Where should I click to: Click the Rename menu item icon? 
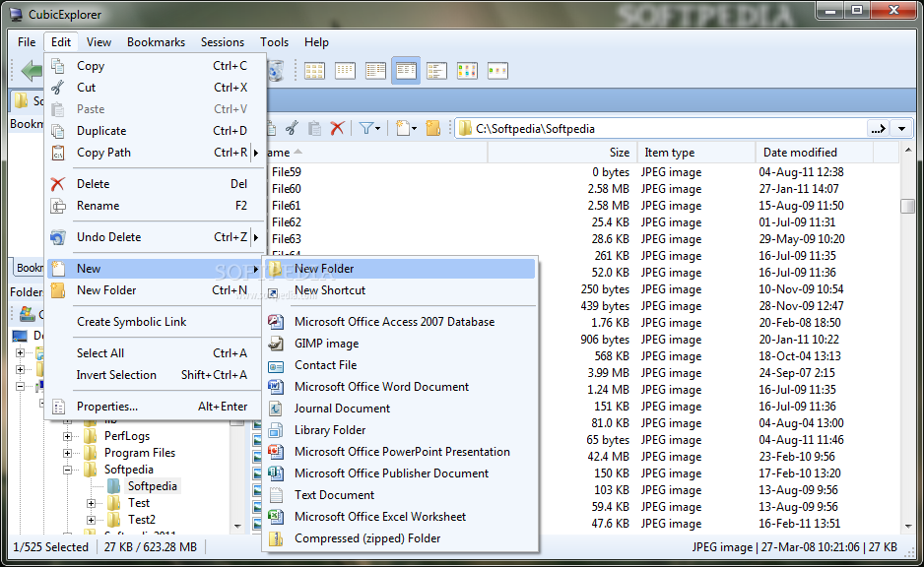58,206
